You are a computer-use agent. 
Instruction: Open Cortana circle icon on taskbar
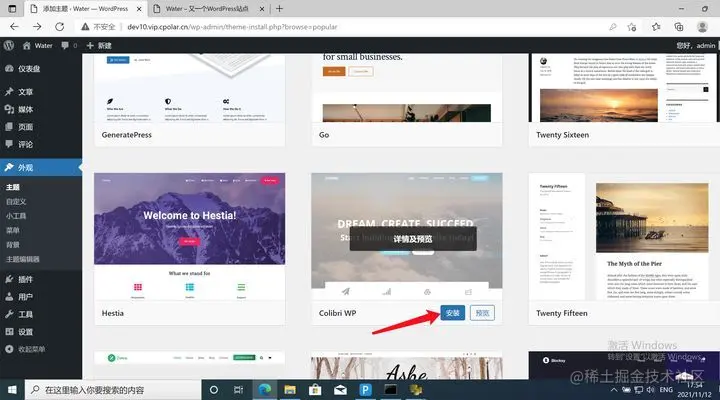click(x=214, y=390)
